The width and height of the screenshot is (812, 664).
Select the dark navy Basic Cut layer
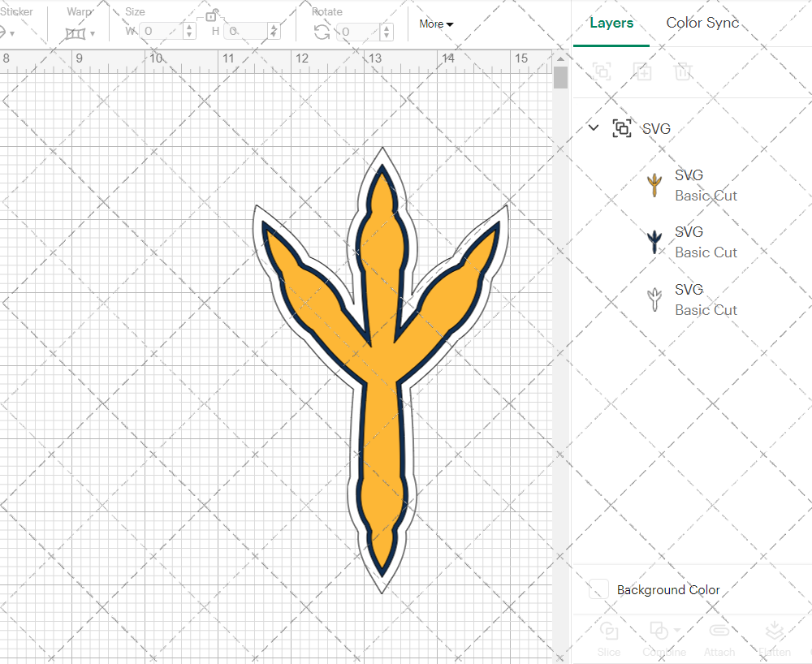pos(654,241)
